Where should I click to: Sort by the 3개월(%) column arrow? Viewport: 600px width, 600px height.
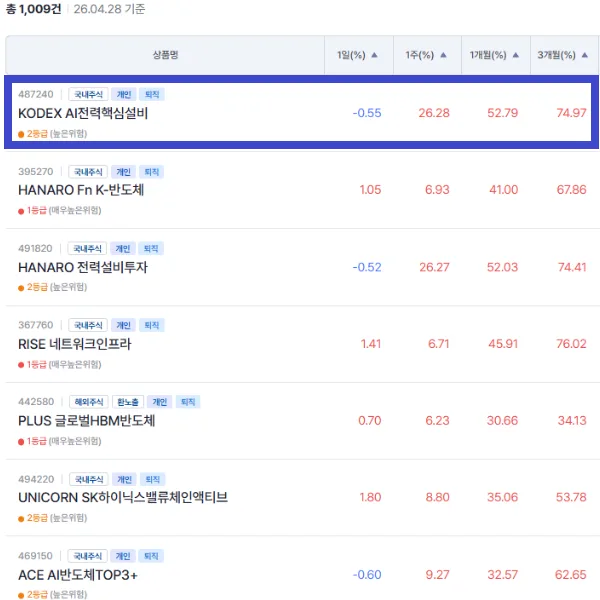584,55
